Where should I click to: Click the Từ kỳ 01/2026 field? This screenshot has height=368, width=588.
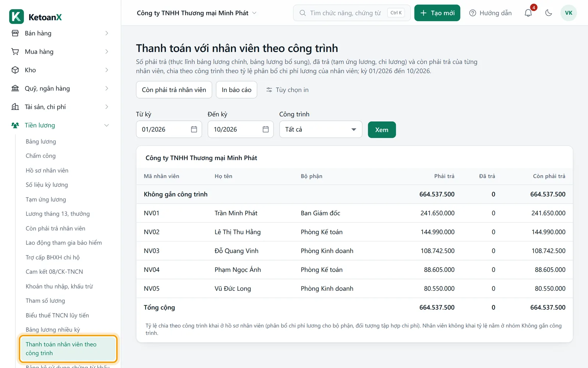pyautogui.click(x=169, y=129)
